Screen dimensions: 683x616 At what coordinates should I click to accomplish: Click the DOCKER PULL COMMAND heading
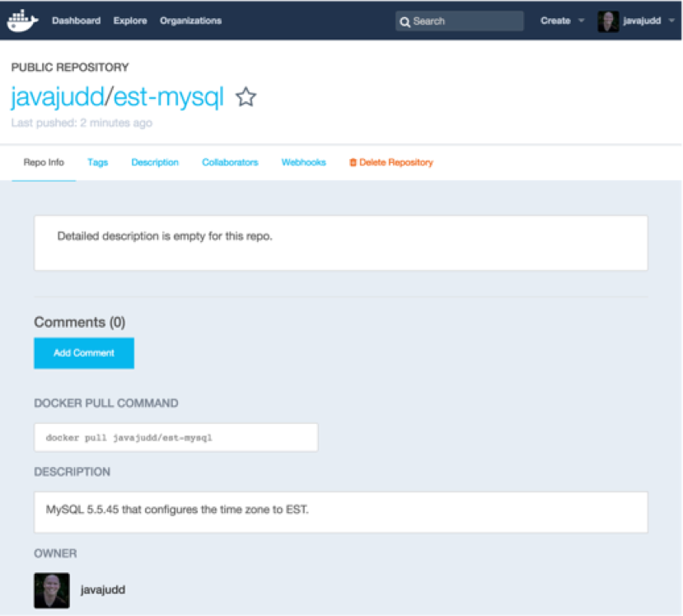[x=105, y=404]
